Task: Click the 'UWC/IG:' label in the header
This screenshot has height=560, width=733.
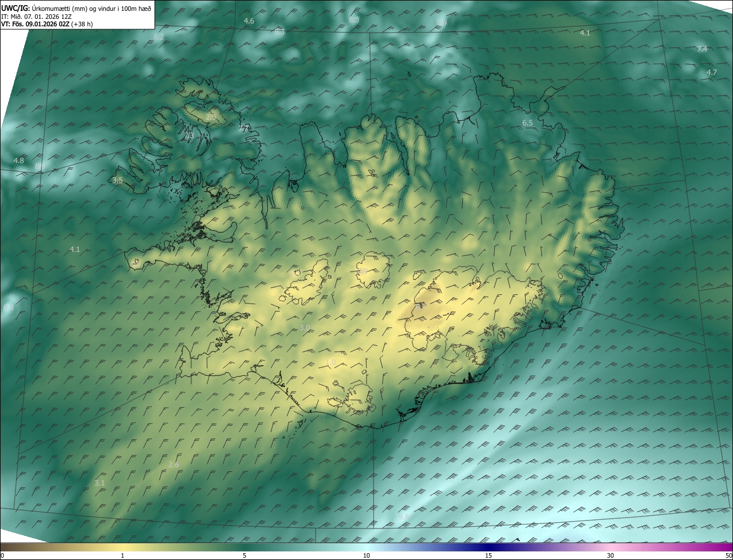Action: tap(15, 8)
